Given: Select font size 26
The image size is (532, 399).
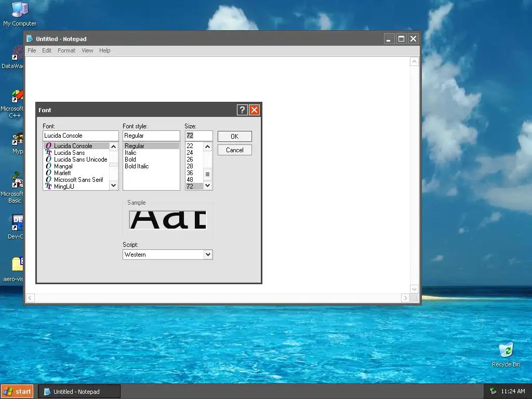Looking at the screenshot, I should (194, 159).
